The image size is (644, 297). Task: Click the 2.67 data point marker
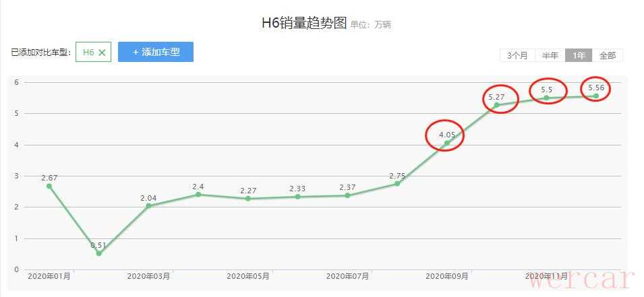pos(49,187)
